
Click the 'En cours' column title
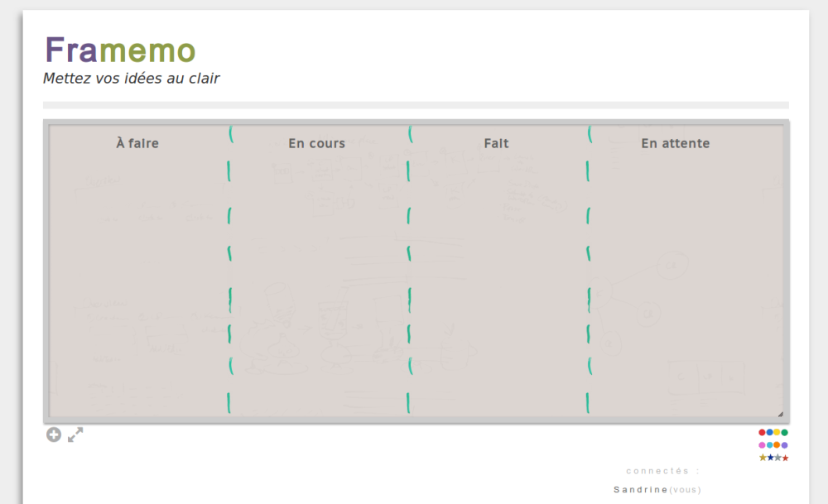316,143
